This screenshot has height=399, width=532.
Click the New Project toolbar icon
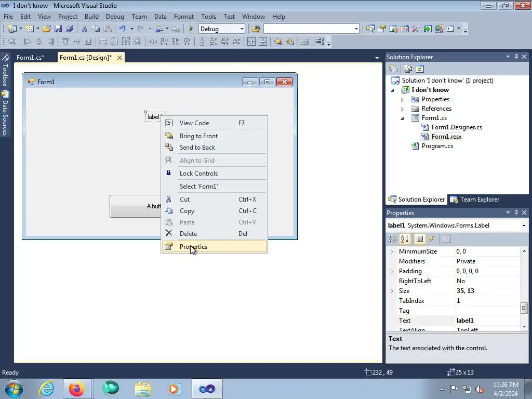[12, 29]
